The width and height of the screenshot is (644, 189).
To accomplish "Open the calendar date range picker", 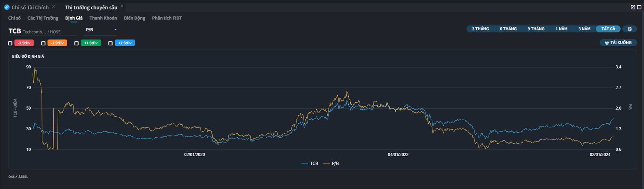I will point(630,29).
